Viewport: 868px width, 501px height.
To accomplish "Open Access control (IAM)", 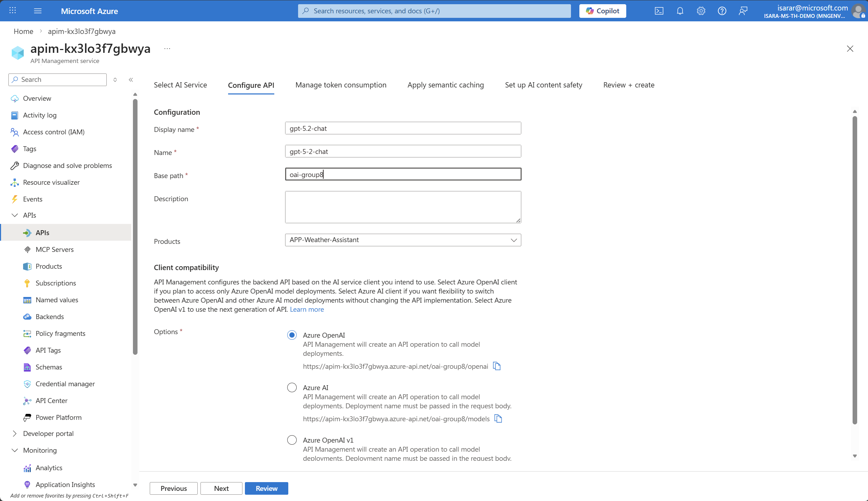I will [x=54, y=132].
